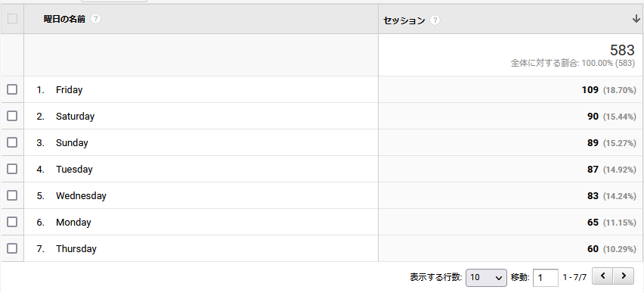Go to the previous page arrow
The image size is (644, 293).
tap(602, 276)
